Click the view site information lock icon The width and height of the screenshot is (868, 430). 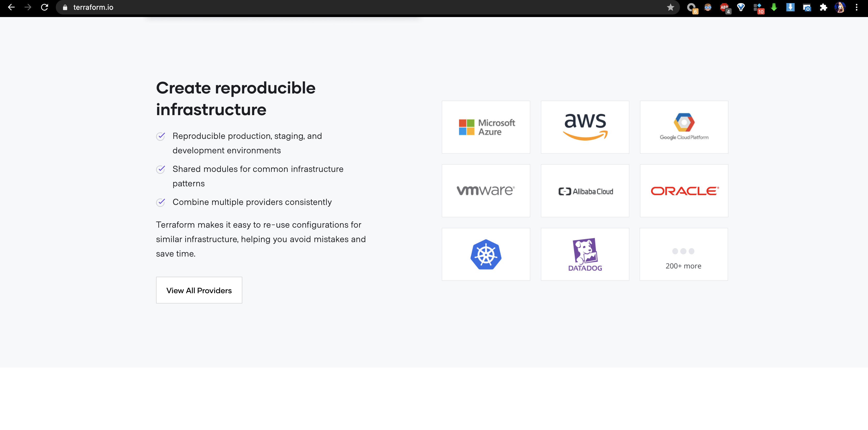pyautogui.click(x=65, y=7)
